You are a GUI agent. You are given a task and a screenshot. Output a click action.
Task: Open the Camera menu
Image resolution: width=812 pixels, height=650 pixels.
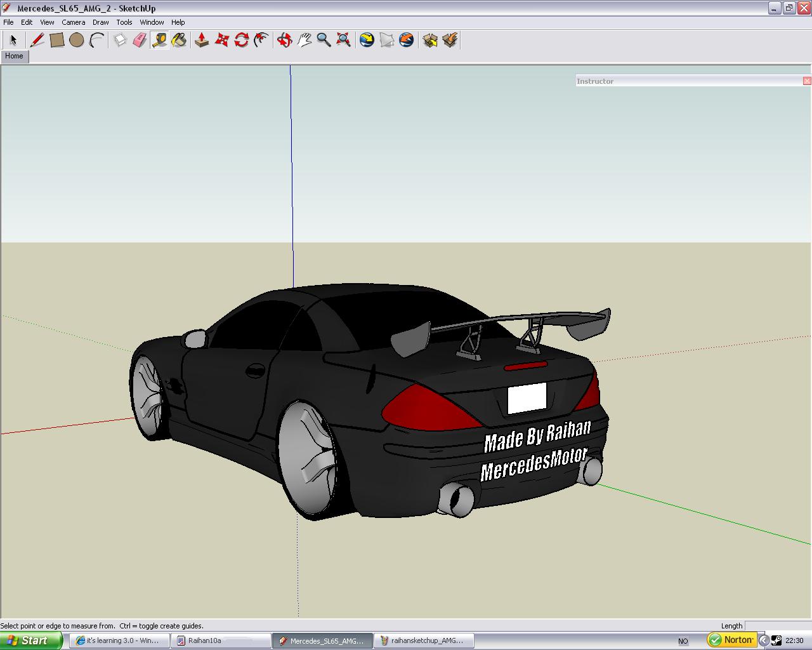74,22
